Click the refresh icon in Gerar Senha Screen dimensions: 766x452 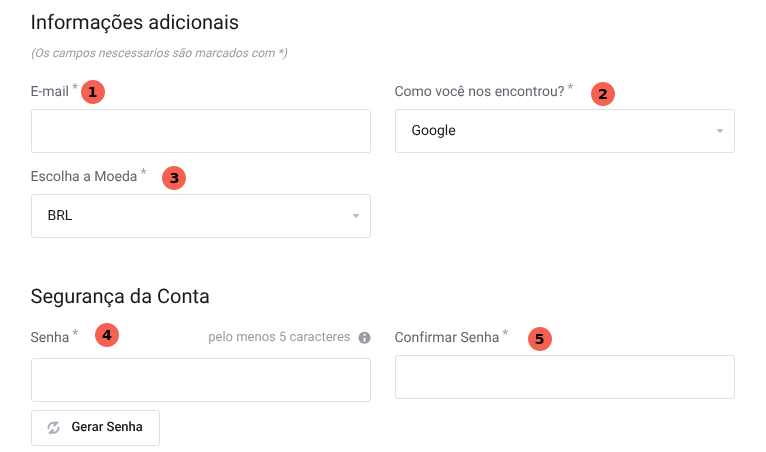coord(54,427)
